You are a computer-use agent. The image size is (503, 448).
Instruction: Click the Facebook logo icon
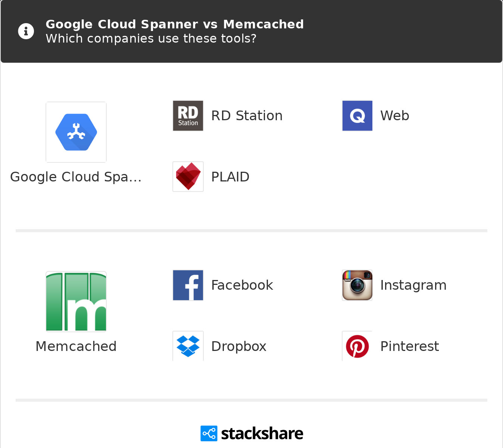tap(188, 285)
